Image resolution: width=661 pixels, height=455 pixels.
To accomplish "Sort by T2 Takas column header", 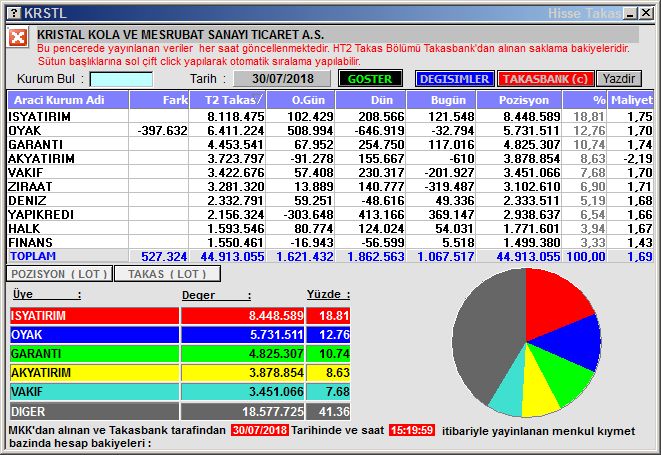I will tap(228, 100).
